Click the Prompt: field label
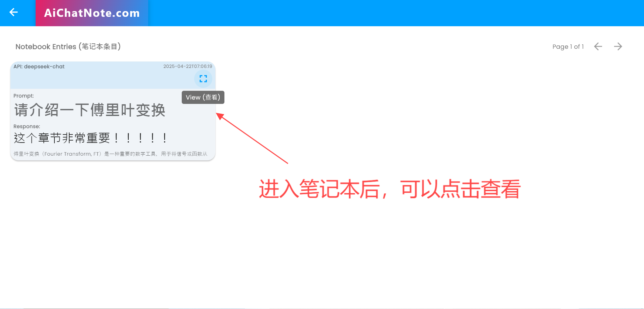The height and width of the screenshot is (309, 644). point(24,96)
